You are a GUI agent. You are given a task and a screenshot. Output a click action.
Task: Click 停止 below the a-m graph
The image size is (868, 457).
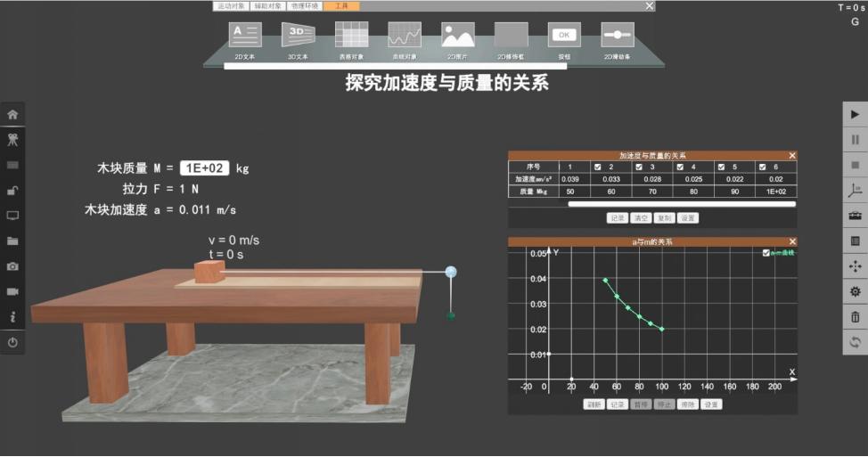[x=664, y=404]
